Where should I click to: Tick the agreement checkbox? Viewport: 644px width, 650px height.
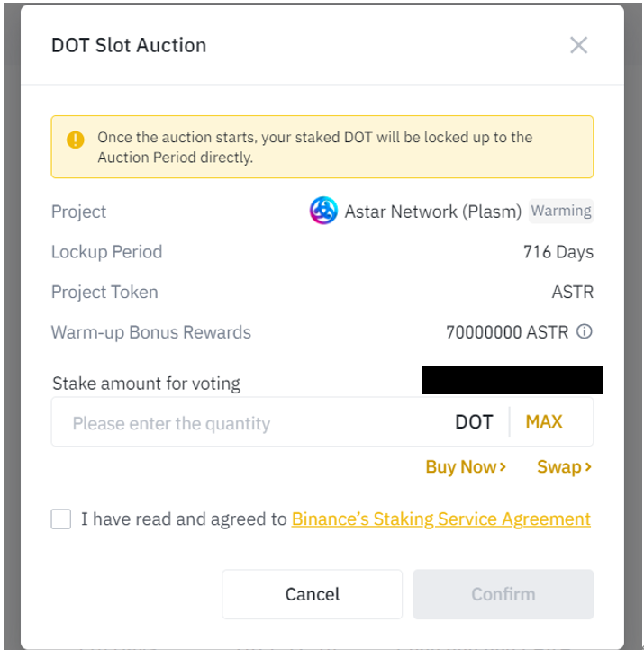(x=61, y=519)
